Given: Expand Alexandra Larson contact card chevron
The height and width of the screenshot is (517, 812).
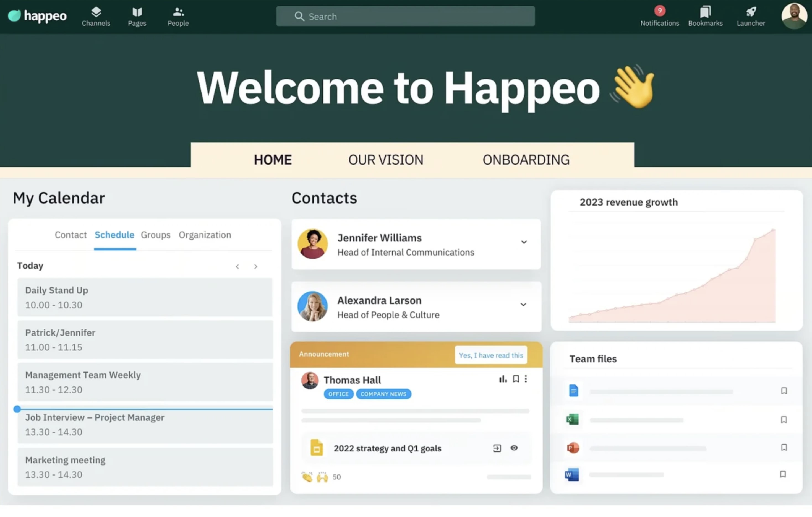Looking at the screenshot, I should point(523,304).
